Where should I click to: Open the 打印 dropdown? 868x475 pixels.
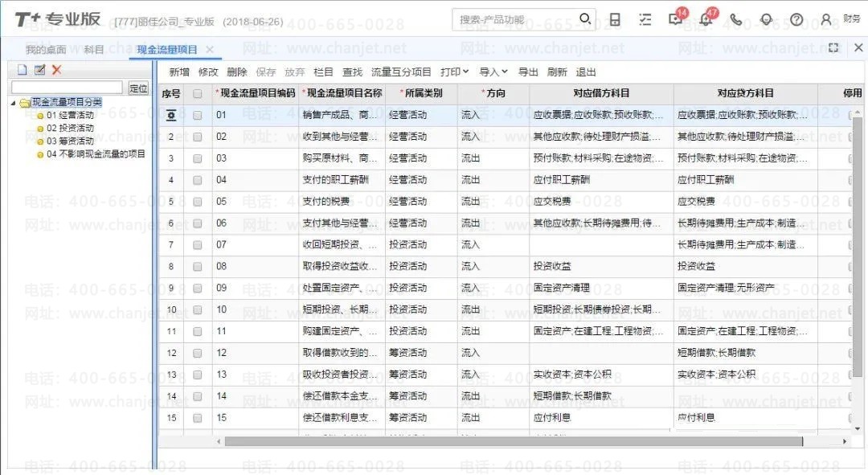coord(454,72)
